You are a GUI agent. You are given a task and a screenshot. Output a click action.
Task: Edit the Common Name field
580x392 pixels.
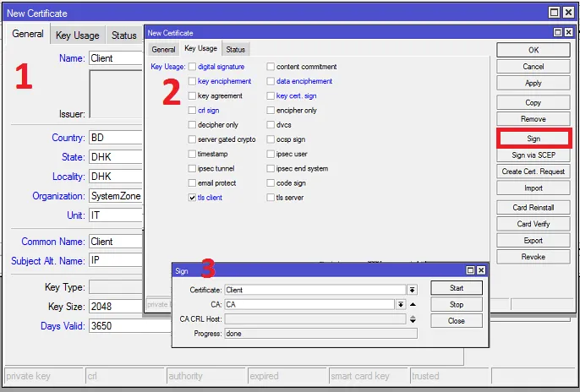(116, 242)
